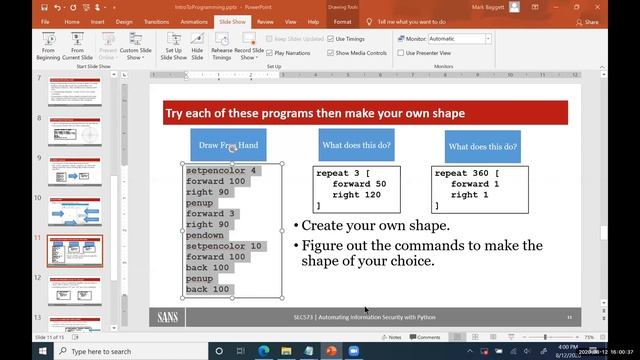
Task: Open ribbon display options icon
Action: tap(535, 7)
